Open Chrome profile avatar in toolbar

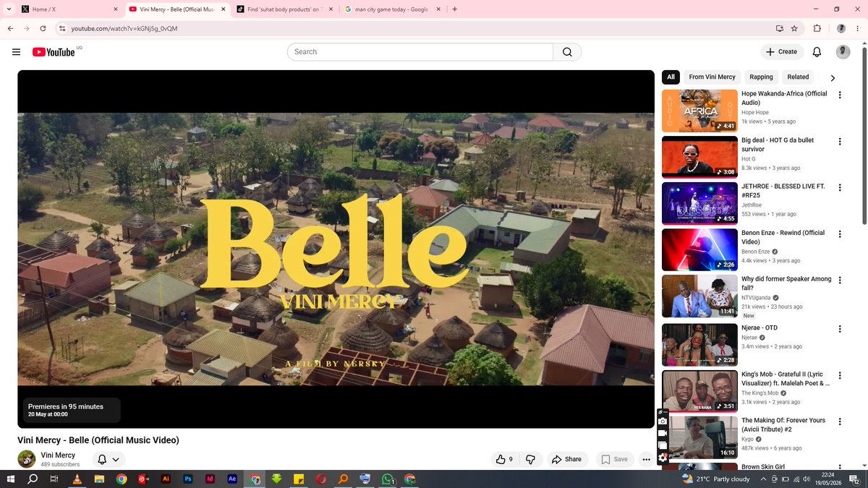pyautogui.click(x=841, y=28)
